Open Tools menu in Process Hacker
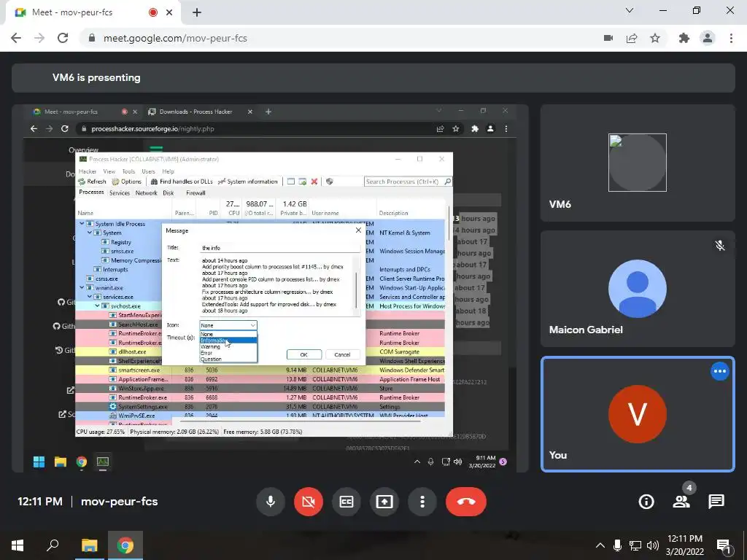 128,171
